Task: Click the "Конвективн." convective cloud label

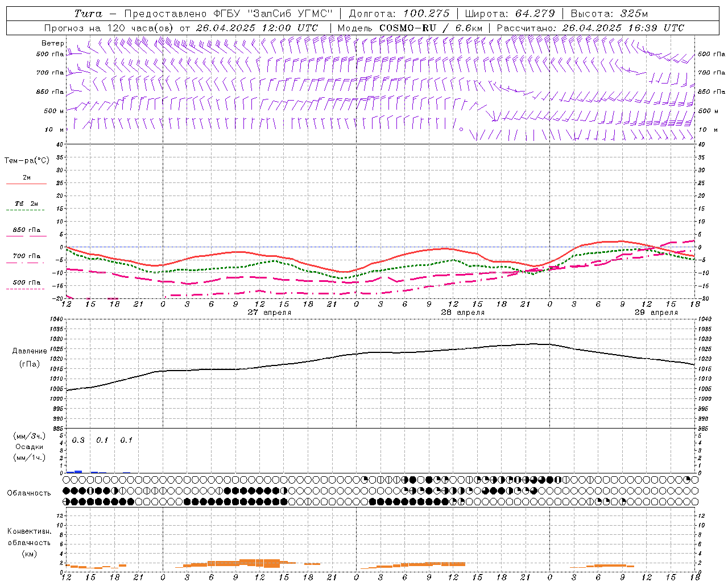Action: [x=29, y=532]
